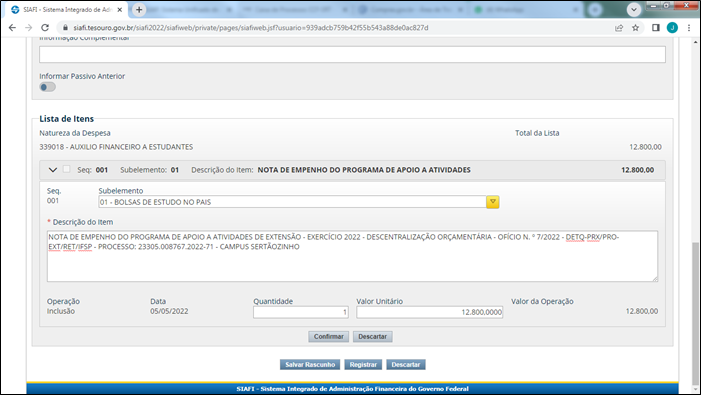
Task: Click the browser back arrow
Action: click(12, 28)
